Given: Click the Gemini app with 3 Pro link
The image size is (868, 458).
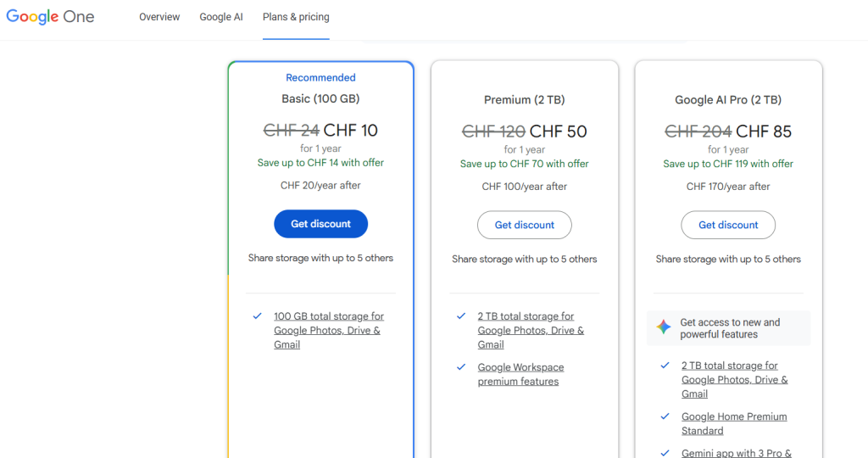Looking at the screenshot, I should 736,453.
